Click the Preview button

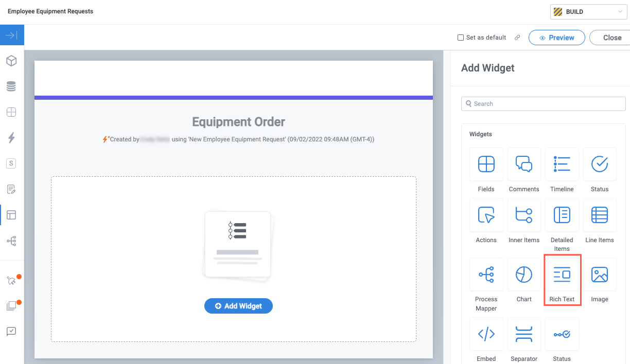(x=556, y=38)
